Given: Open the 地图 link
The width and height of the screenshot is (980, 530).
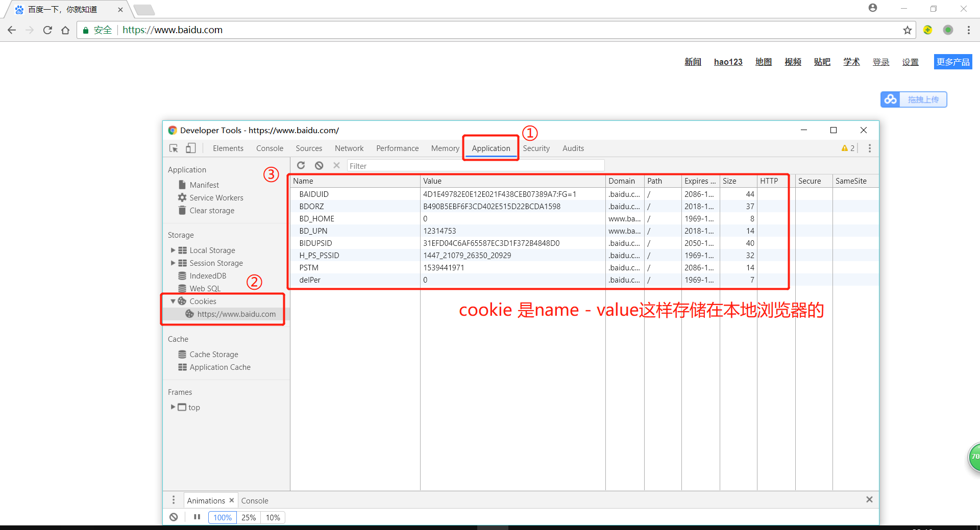Looking at the screenshot, I should tap(764, 62).
